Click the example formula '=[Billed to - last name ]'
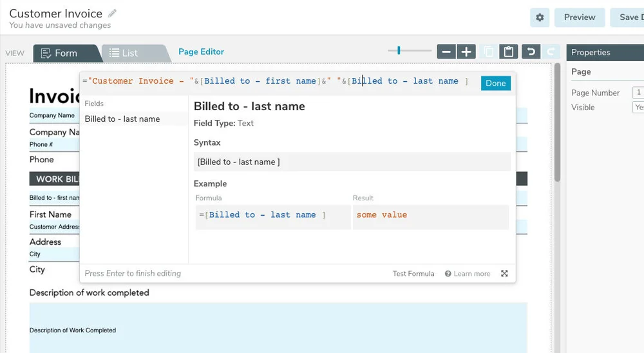Image resolution: width=644 pixels, height=353 pixels. 273,217
